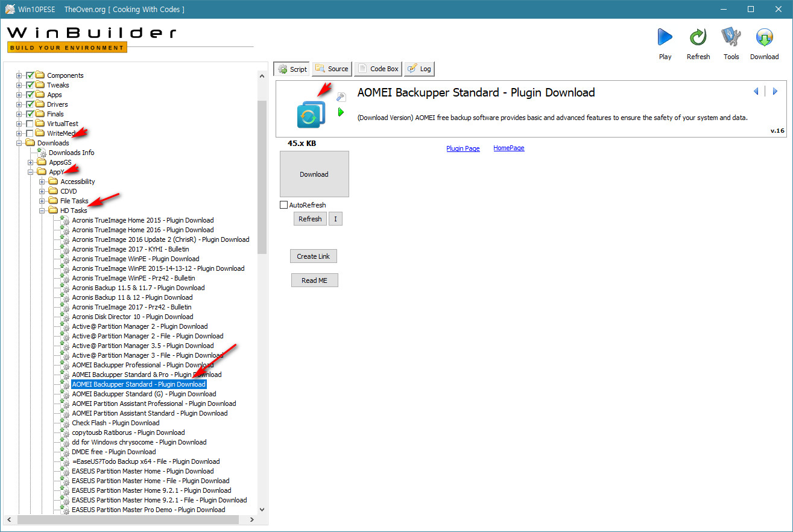Click the DMDE free script icon

click(x=65, y=452)
